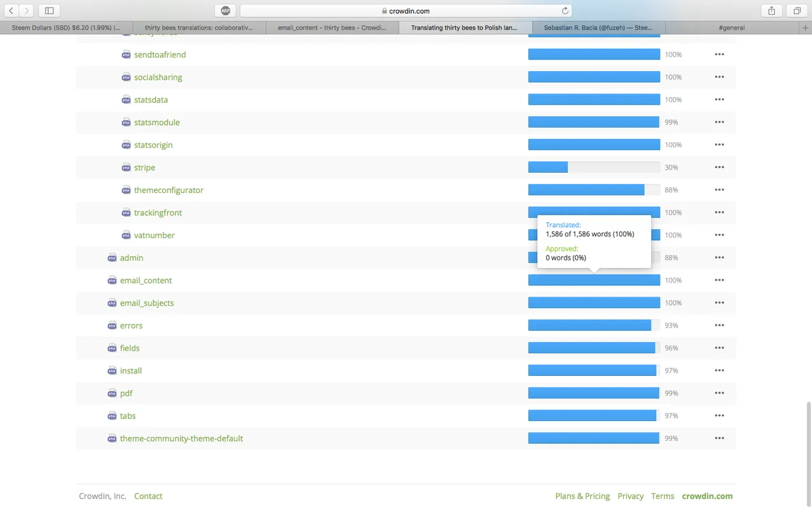Click the file icon beside fields
Image resolution: width=812 pixels, height=508 pixels.
coord(112,348)
